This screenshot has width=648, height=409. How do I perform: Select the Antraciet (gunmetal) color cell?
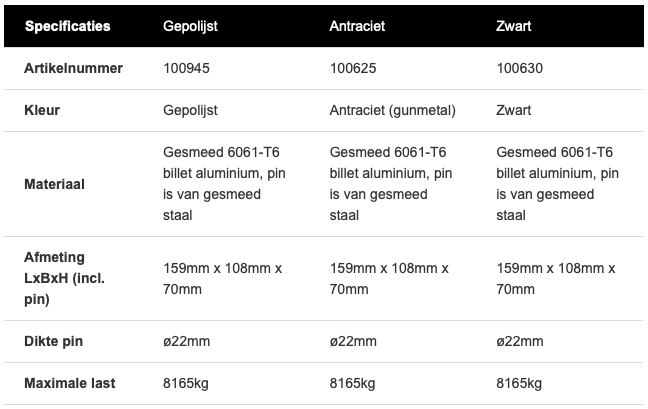coord(391,110)
